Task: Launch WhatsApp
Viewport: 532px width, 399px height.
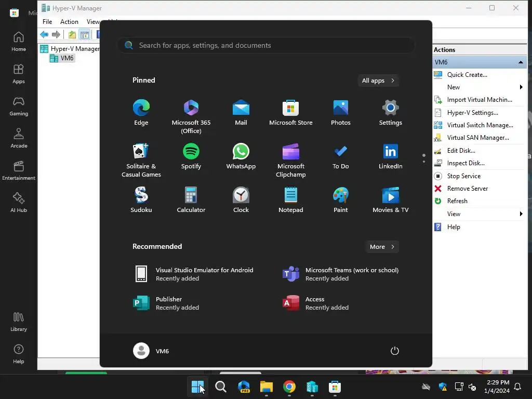Action: 241,156
